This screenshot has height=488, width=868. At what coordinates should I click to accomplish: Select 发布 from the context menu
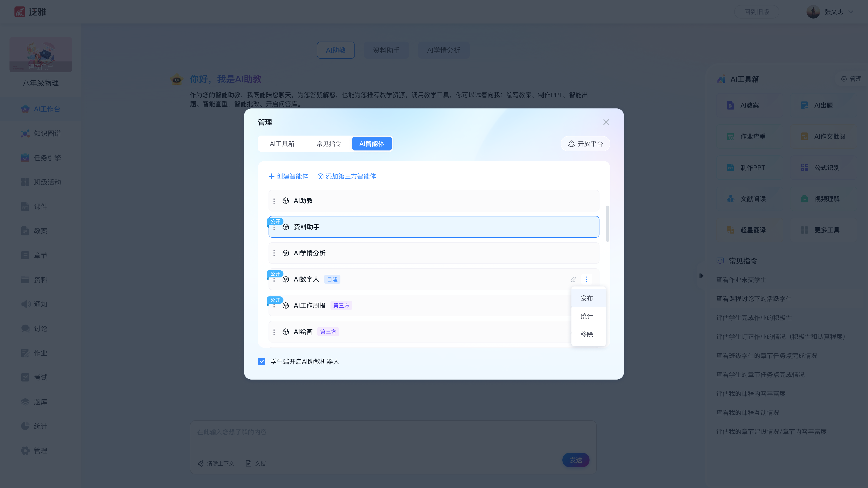click(587, 298)
